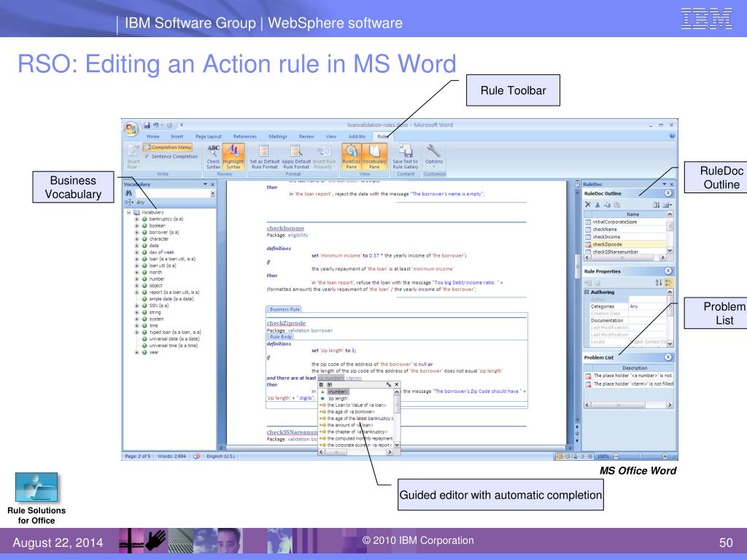Select 'the chapter of <a bankruptcy>' suggestion

coord(357,432)
